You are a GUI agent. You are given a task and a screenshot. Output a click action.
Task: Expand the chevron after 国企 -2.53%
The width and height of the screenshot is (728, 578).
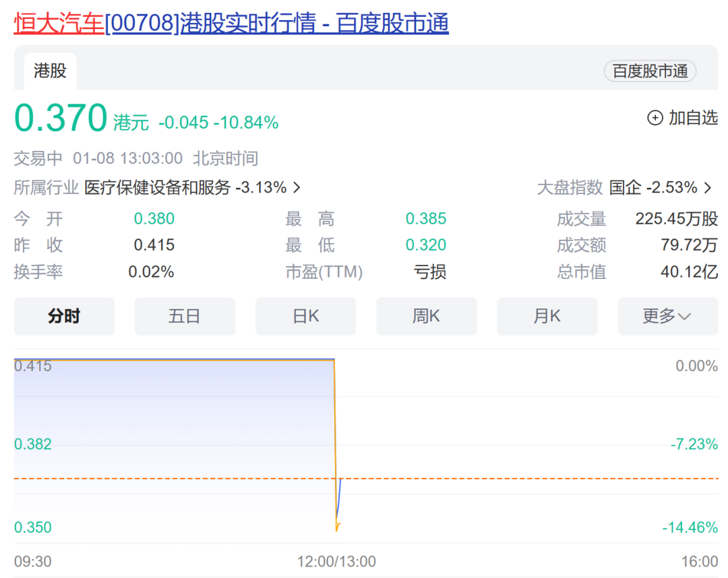(708, 187)
